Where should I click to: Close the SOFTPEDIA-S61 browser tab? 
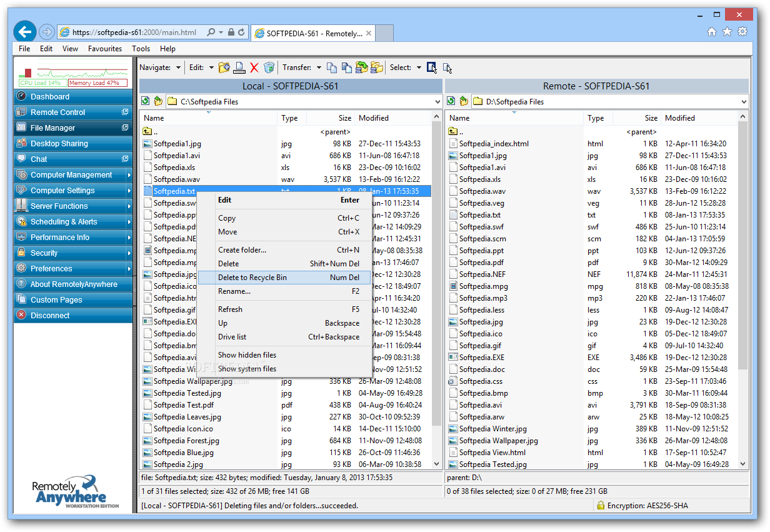[369, 33]
